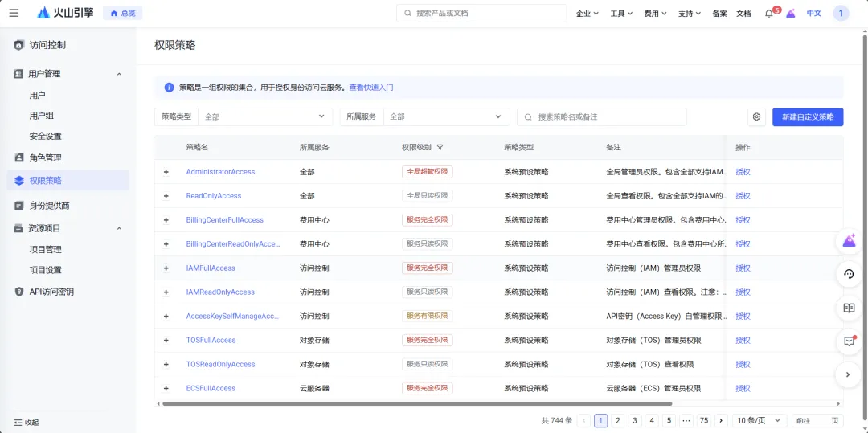Click 授权 for TOSReadOnlyAccess
This screenshot has height=433, width=868.
743,365
